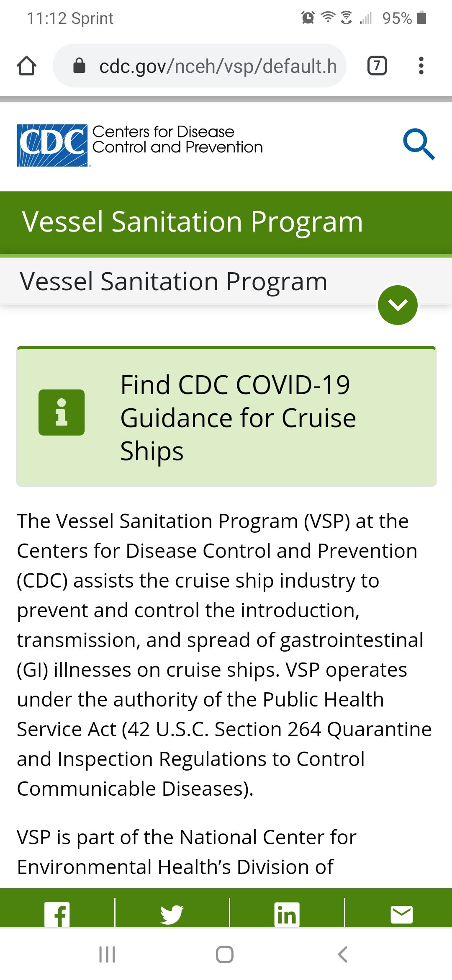Tap the Android back navigation button
Screen dimensions: 452x980
(343, 954)
